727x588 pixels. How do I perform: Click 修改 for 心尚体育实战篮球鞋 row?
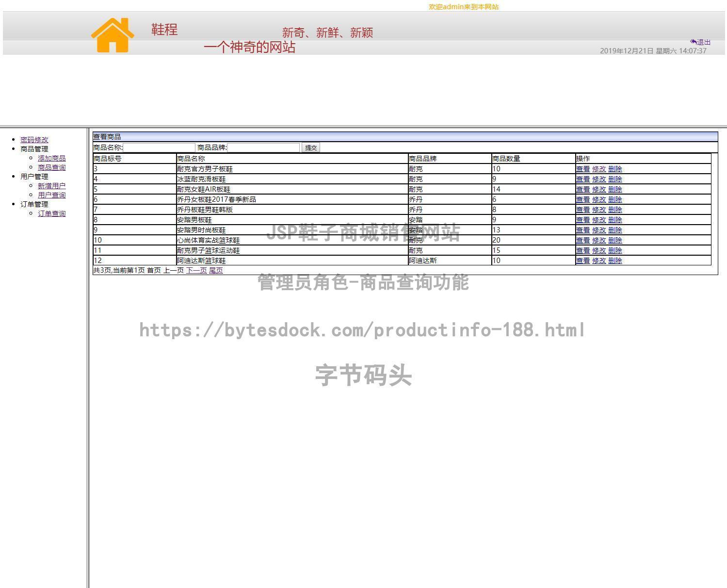[599, 240]
